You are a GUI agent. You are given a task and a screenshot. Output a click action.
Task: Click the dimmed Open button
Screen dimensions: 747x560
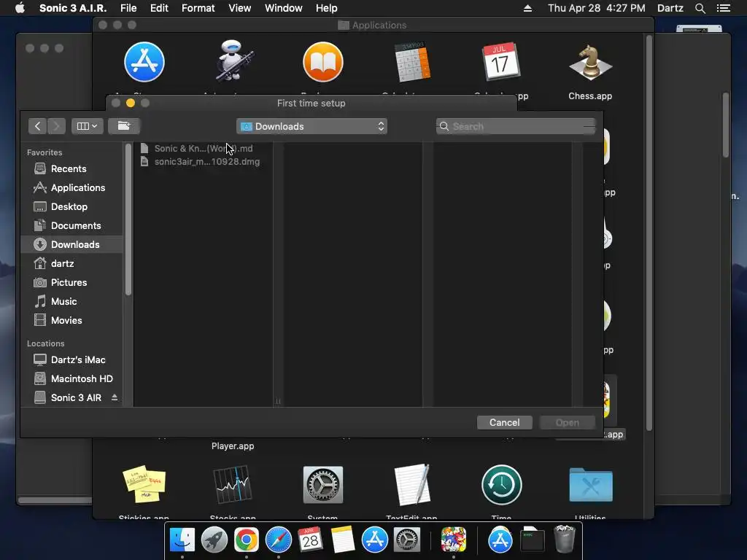coord(567,422)
